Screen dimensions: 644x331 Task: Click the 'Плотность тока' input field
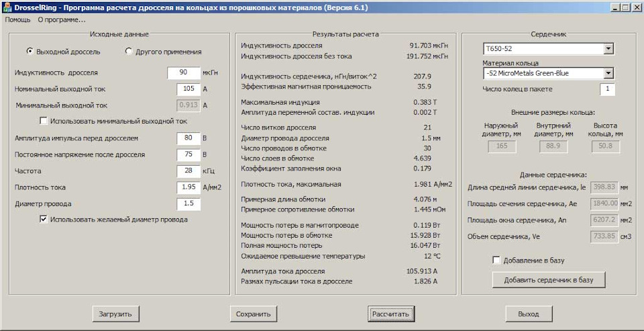(188, 187)
